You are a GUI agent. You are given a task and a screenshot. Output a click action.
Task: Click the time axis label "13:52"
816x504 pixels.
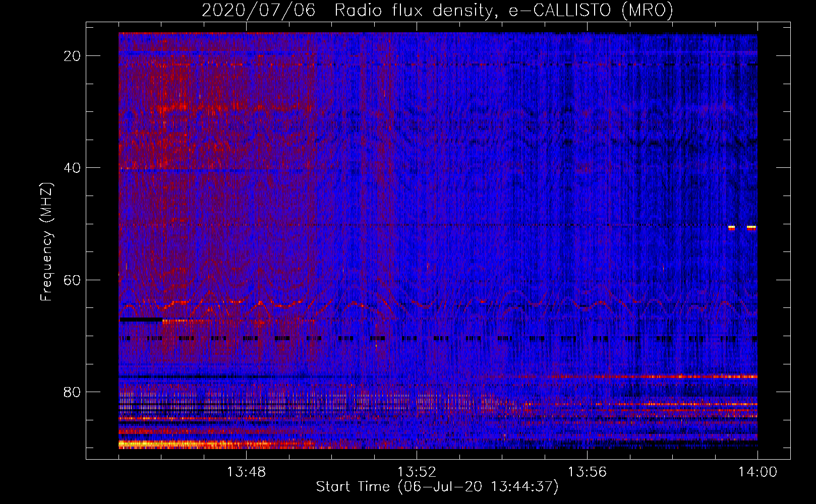coord(417,472)
